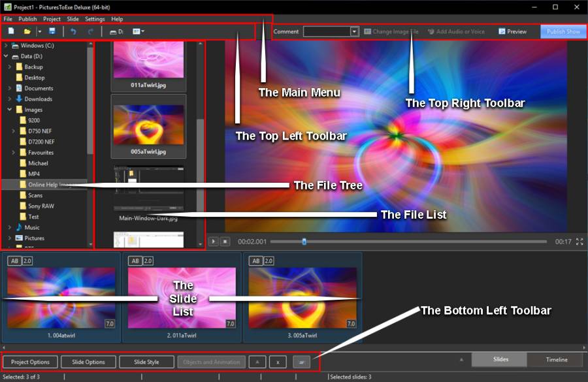The width and height of the screenshot is (588, 382).
Task: Enter fullscreen preview mode
Action: pos(579,242)
